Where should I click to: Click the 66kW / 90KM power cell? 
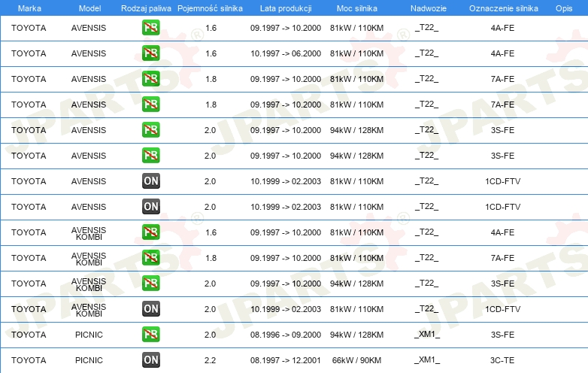[x=356, y=360]
